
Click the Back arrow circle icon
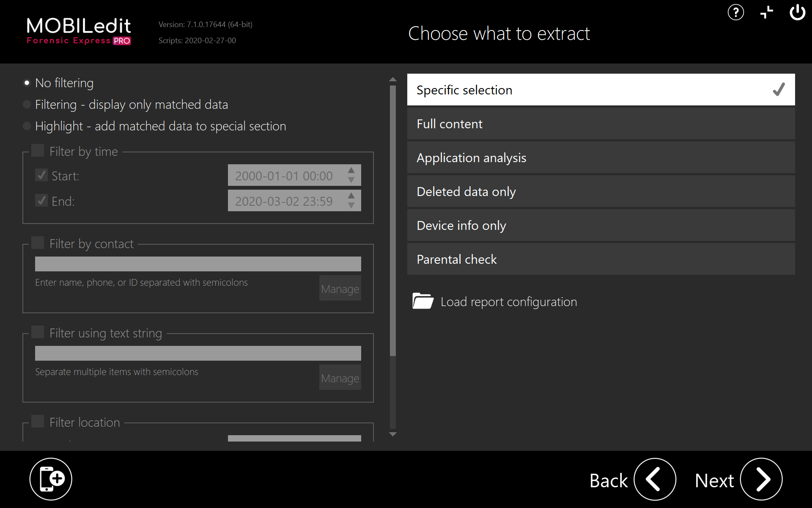click(x=654, y=479)
